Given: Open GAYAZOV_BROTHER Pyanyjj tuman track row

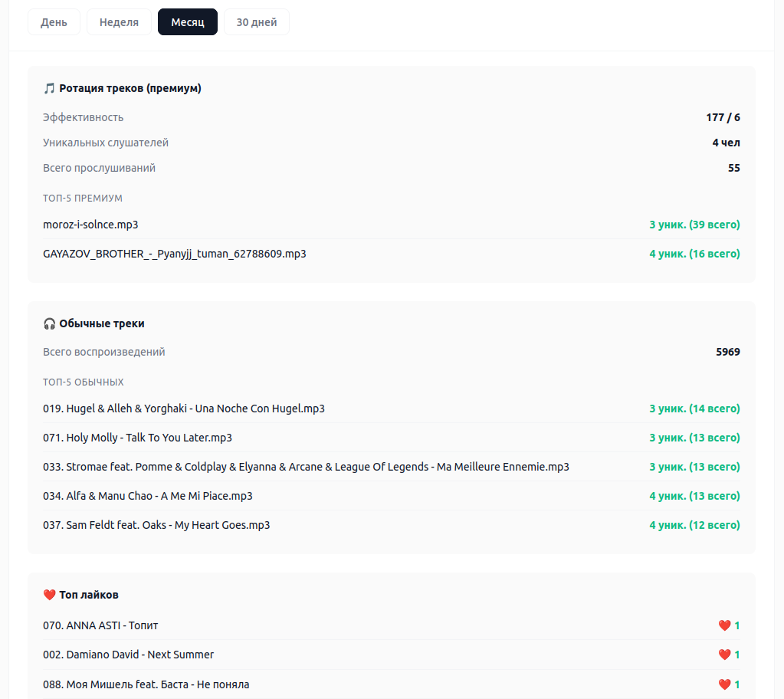Looking at the screenshot, I should 175,254.
